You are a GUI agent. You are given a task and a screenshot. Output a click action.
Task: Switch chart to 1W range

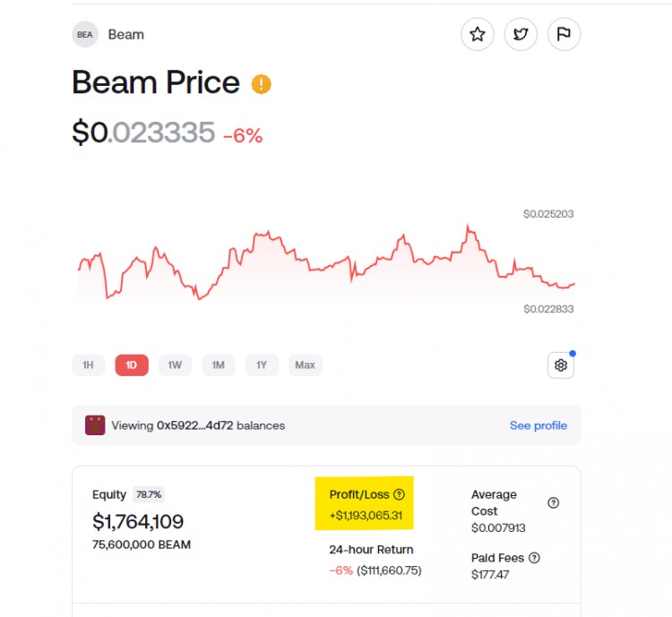tap(175, 365)
